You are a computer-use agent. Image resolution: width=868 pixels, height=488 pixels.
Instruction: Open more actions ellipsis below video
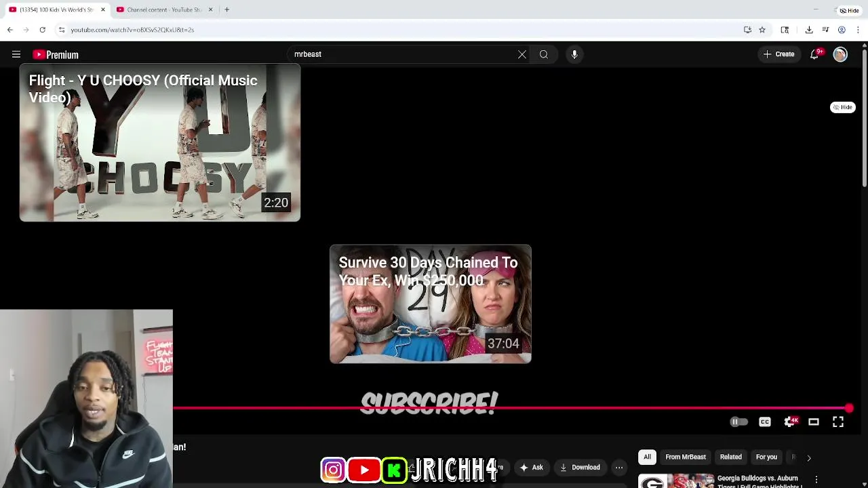click(619, 468)
